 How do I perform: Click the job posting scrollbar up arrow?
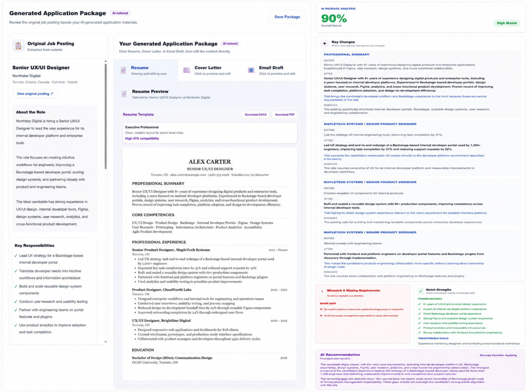click(x=106, y=61)
